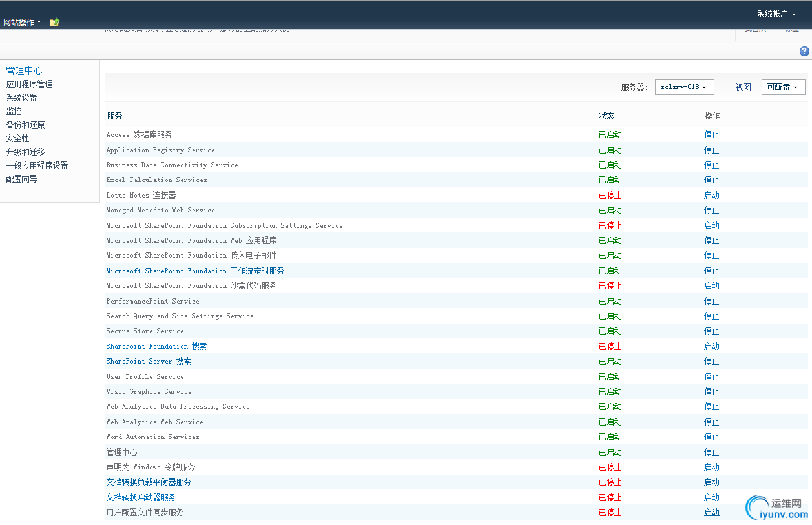
Task: Open Microsoft SharePoint Foundation 工作流定时服务 link
Action: [195, 271]
